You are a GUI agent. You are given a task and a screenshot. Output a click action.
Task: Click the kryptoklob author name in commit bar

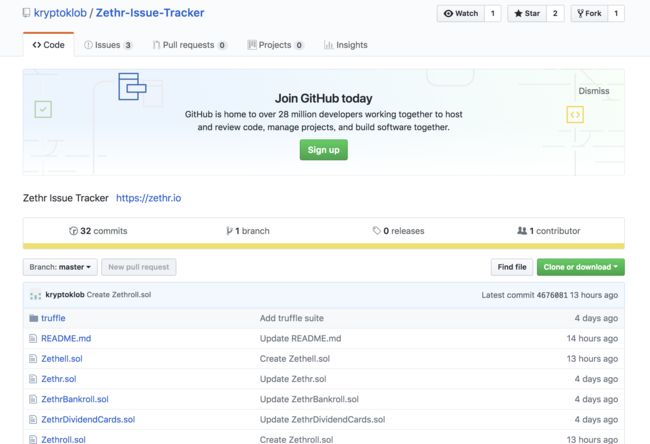(65, 295)
